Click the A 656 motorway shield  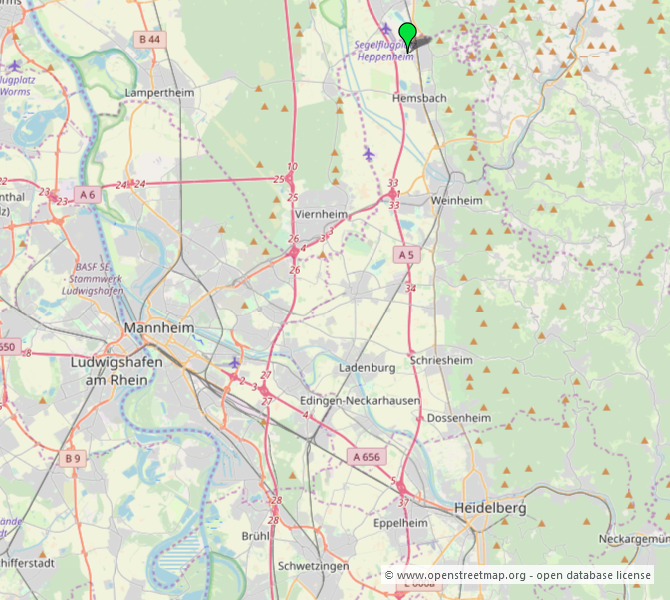(366, 456)
